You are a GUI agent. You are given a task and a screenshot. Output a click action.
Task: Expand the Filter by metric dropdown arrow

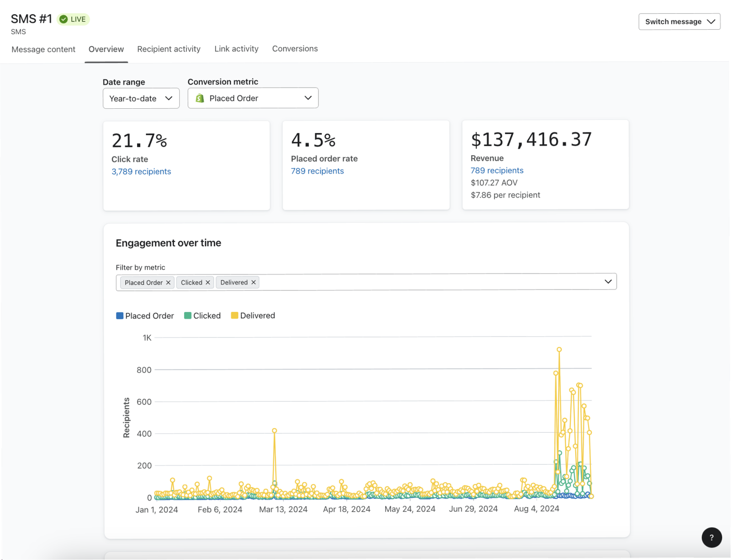(608, 281)
